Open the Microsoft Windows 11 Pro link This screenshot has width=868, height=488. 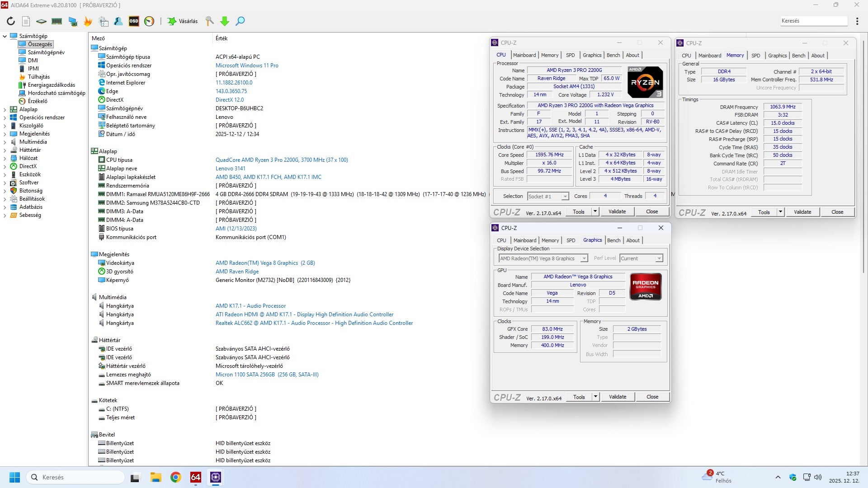(x=247, y=66)
